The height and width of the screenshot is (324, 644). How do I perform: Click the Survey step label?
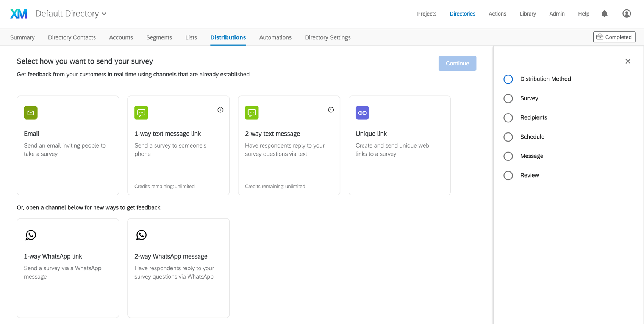click(x=529, y=98)
